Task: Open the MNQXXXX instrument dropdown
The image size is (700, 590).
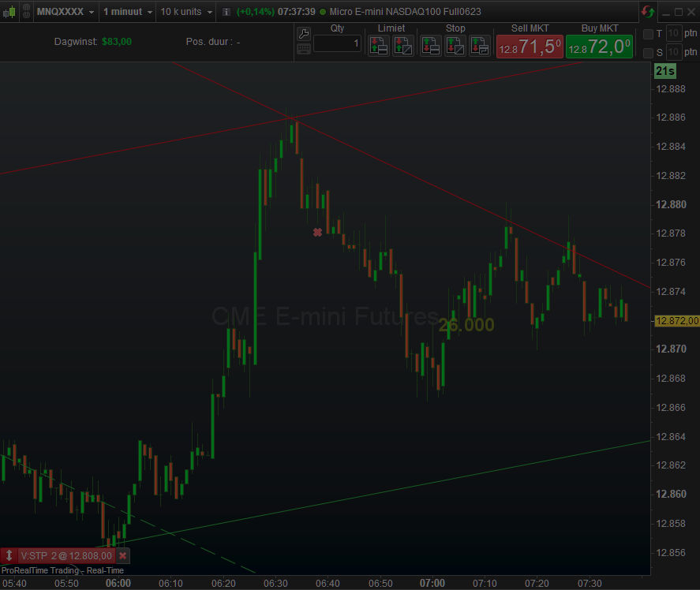Action: click(x=66, y=12)
